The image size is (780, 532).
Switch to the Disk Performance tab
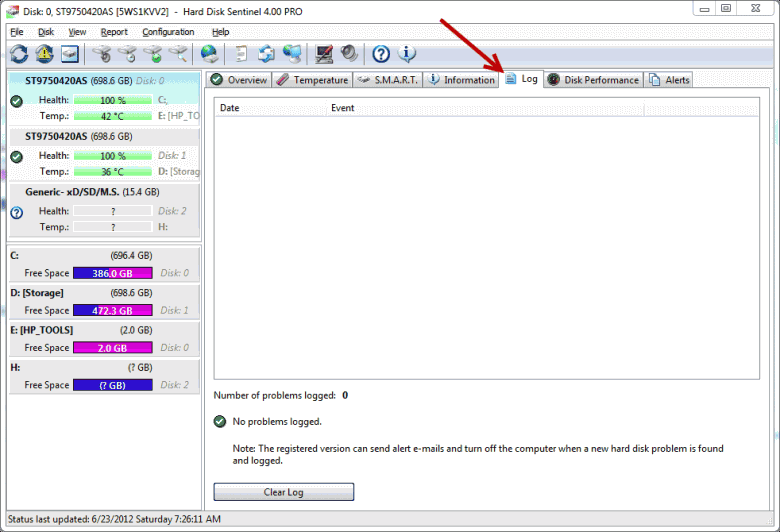[x=593, y=80]
